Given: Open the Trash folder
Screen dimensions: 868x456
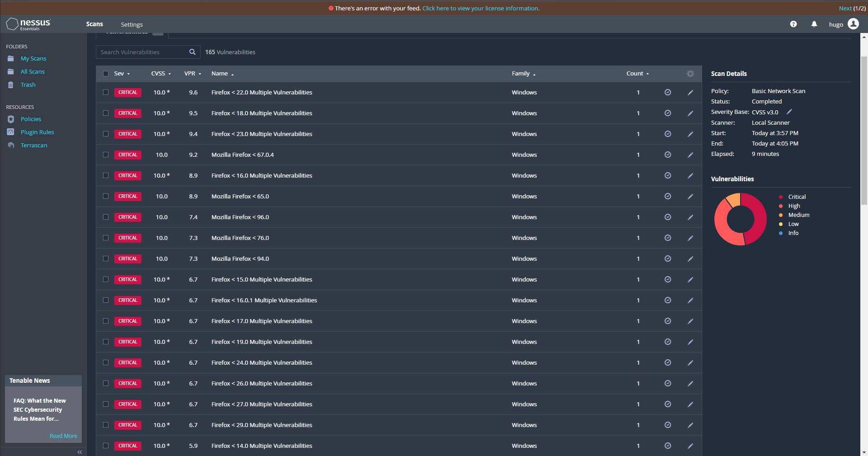Looking at the screenshot, I should [28, 85].
